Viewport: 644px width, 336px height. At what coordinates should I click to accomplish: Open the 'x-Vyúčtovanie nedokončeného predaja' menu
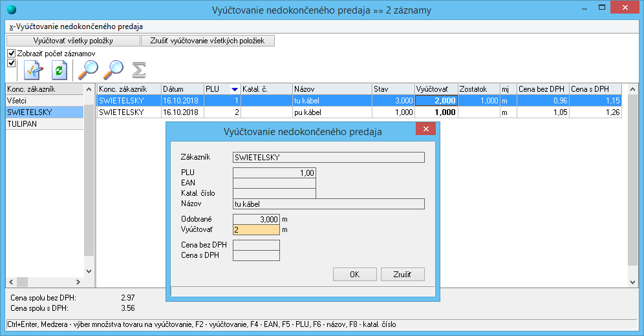[76, 26]
